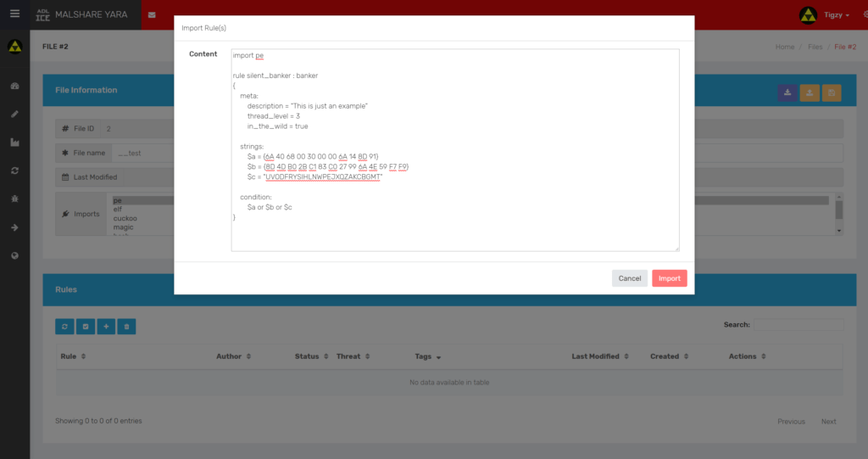Click the pencil edit icon in the sidebar
Screen dimensions: 868x459
pyautogui.click(x=14, y=115)
